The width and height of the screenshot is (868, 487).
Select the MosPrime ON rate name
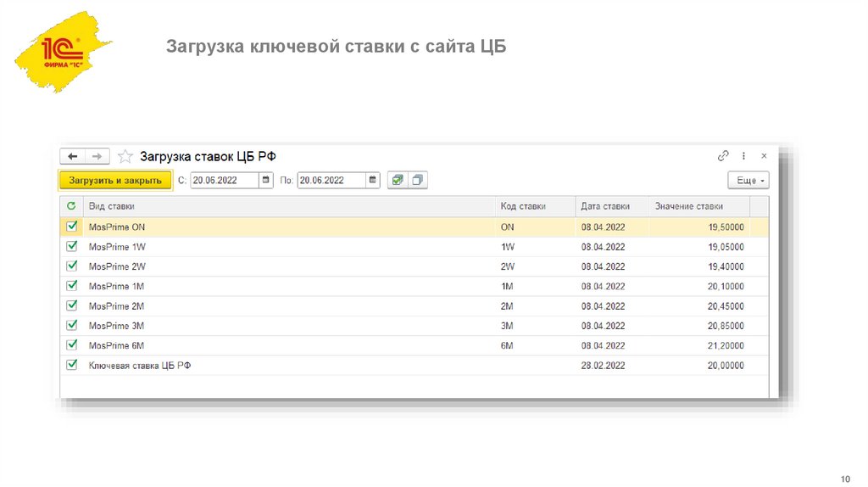pos(117,227)
